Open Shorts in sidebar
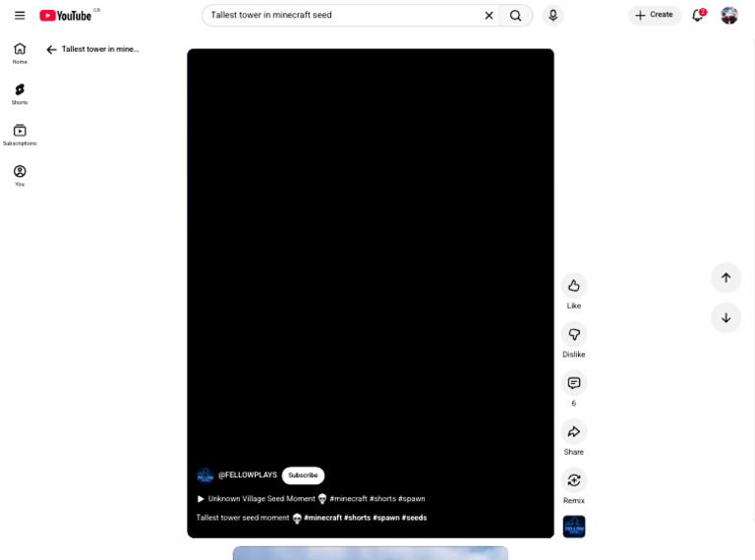 coord(20,93)
